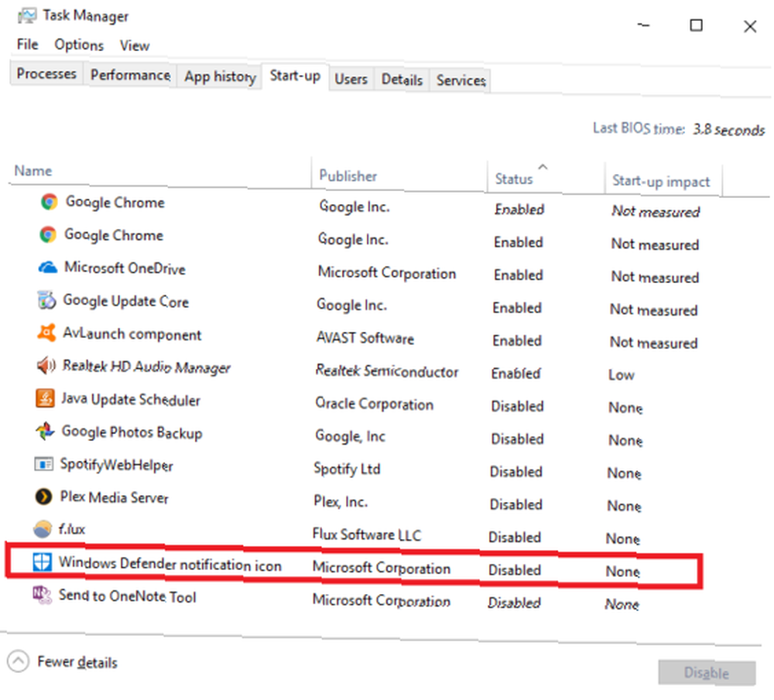The width and height of the screenshot is (774, 700).
Task: Click the Last BIOS time value
Action: point(728,130)
